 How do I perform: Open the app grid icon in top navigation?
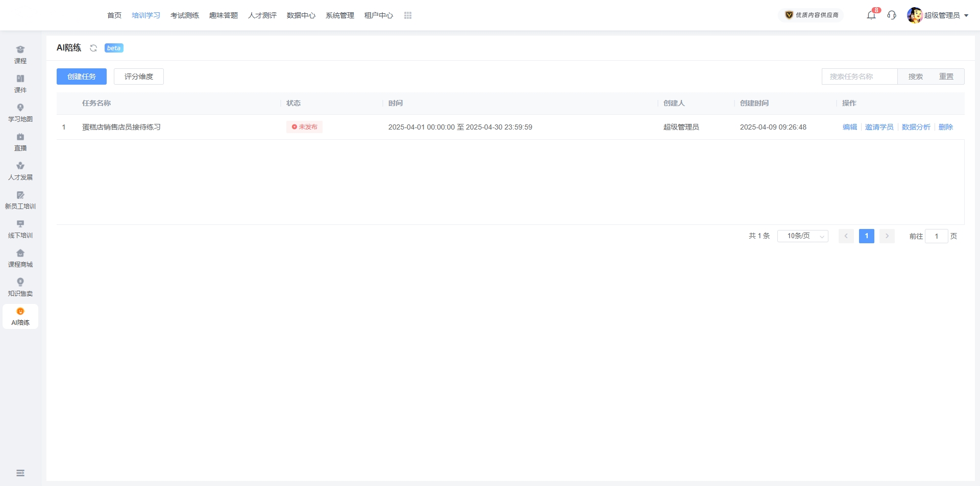click(408, 15)
